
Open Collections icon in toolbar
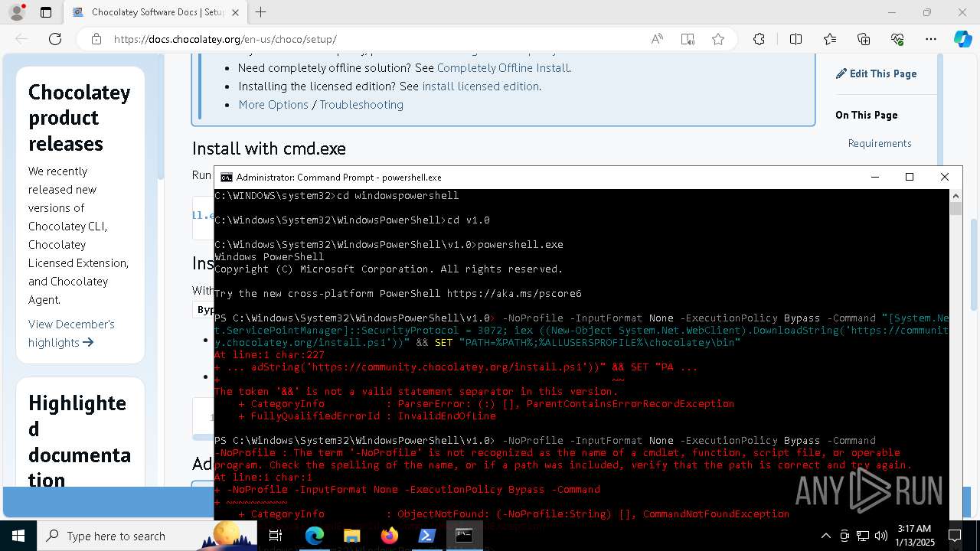(x=864, y=39)
